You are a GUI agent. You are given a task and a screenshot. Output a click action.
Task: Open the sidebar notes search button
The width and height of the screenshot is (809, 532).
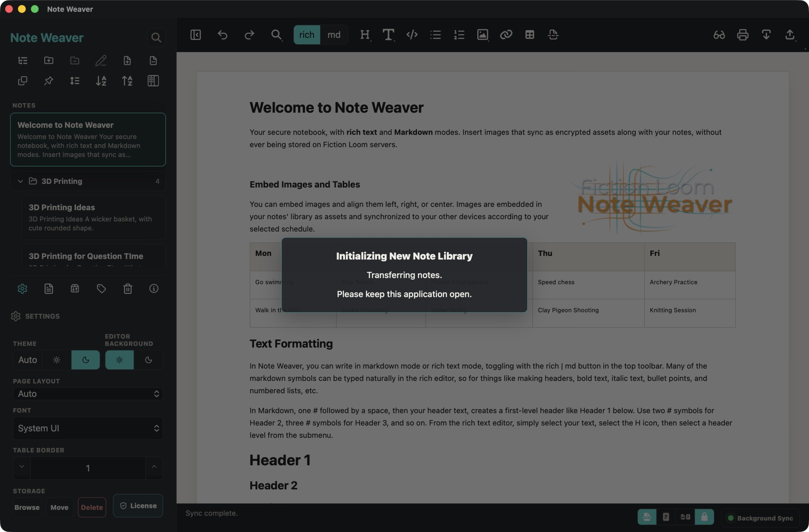tap(156, 37)
